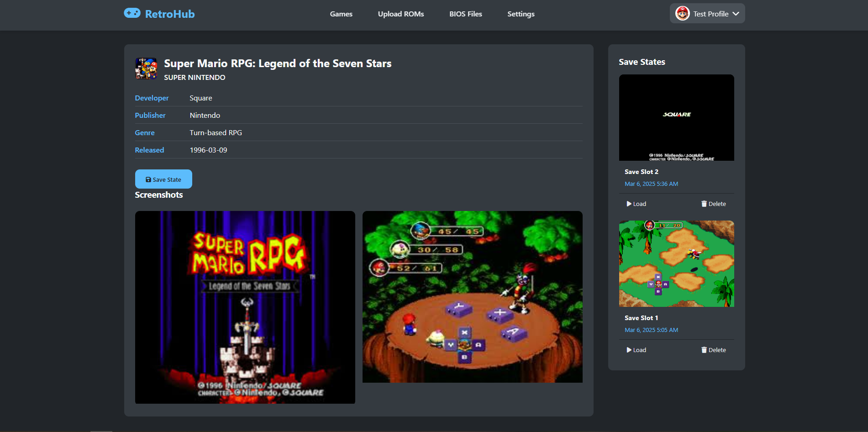Click the Test Profile Mario avatar
Image resolution: width=868 pixels, height=432 pixels.
tap(682, 13)
